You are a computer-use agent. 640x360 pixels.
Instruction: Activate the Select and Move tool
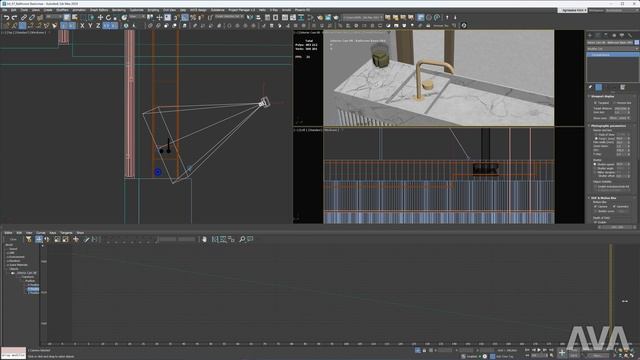[x=100, y=18]
